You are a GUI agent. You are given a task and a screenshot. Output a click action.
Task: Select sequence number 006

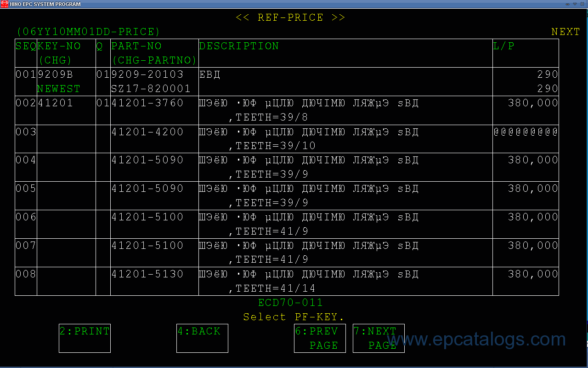tap(26, 217)
